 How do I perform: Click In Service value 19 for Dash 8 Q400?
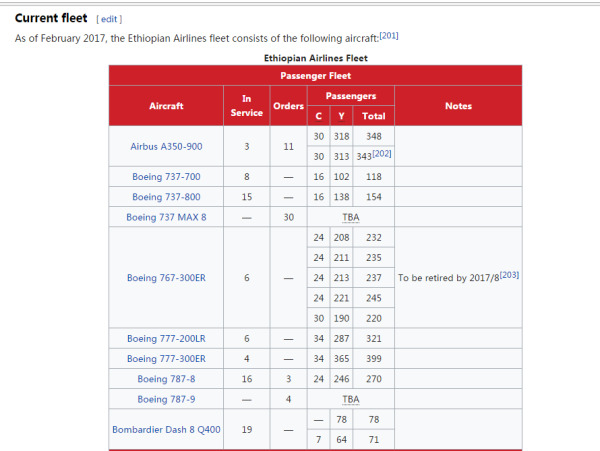pyautogui.click(x=247, y=430)
